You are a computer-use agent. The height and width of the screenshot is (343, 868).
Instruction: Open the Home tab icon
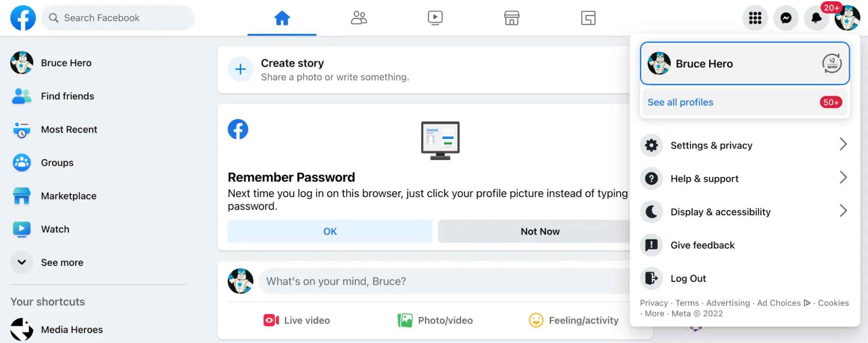click(282, 18)
